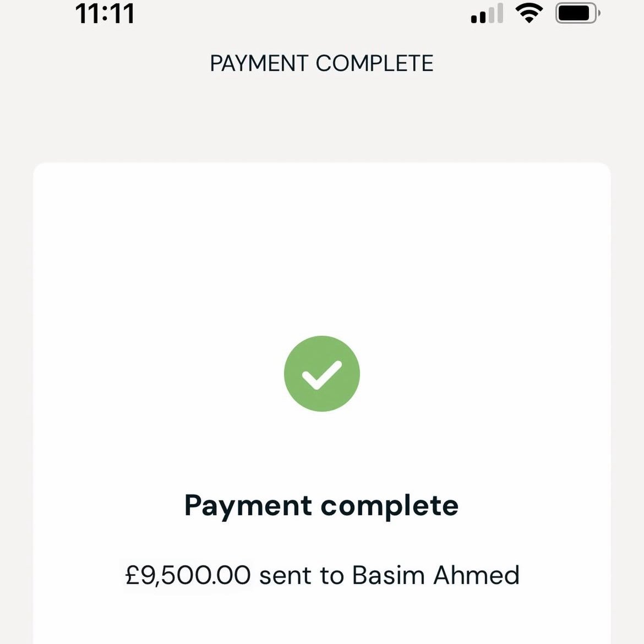644x644 pixels.
Task: Tap the PAYMENT COMPLETE header title
Action: pyautogui.click(x=321, y=63)
